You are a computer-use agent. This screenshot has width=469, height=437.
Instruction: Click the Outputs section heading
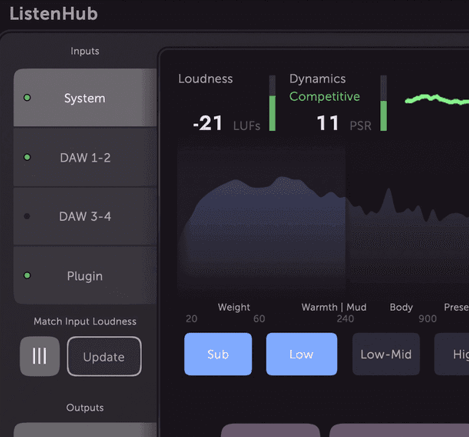pyautogui.click(x=85, y=408)
